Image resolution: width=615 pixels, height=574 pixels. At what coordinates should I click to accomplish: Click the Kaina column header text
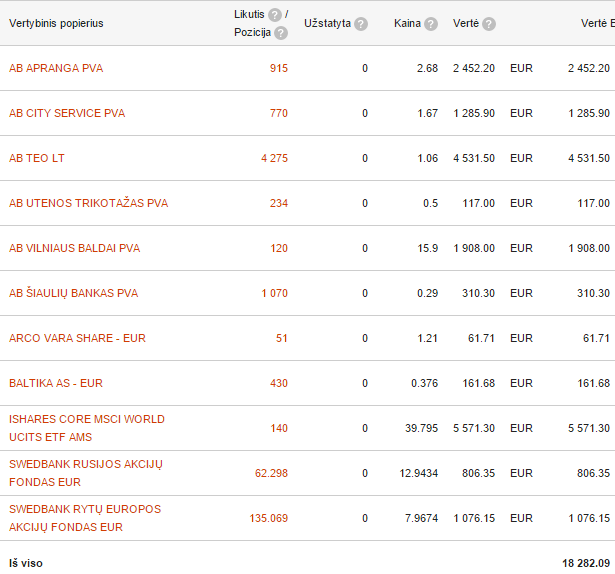pos(408,24)
